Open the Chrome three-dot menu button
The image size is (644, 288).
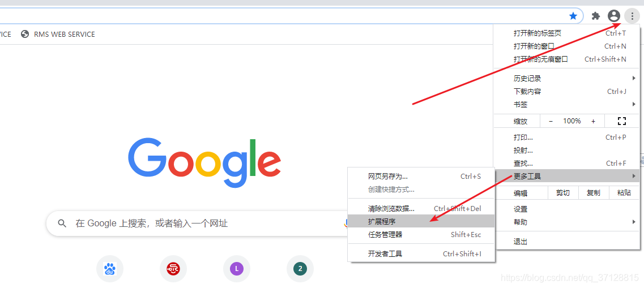632,16
